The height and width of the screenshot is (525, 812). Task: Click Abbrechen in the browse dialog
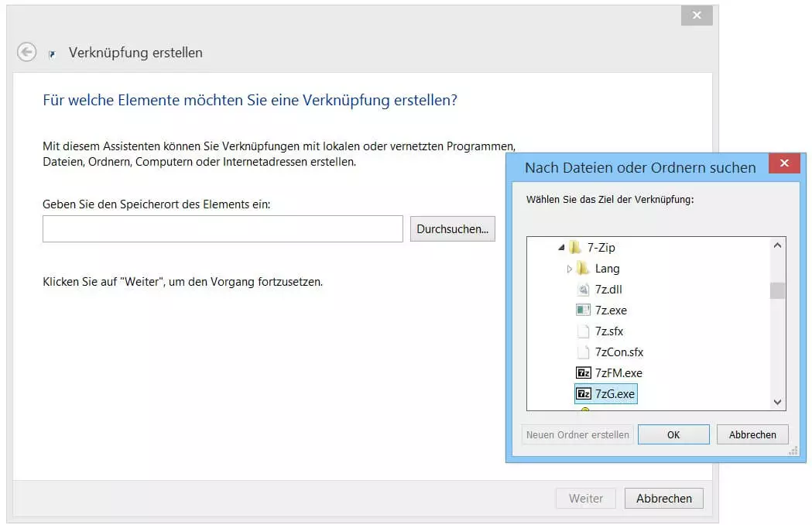tap(752, 434)
